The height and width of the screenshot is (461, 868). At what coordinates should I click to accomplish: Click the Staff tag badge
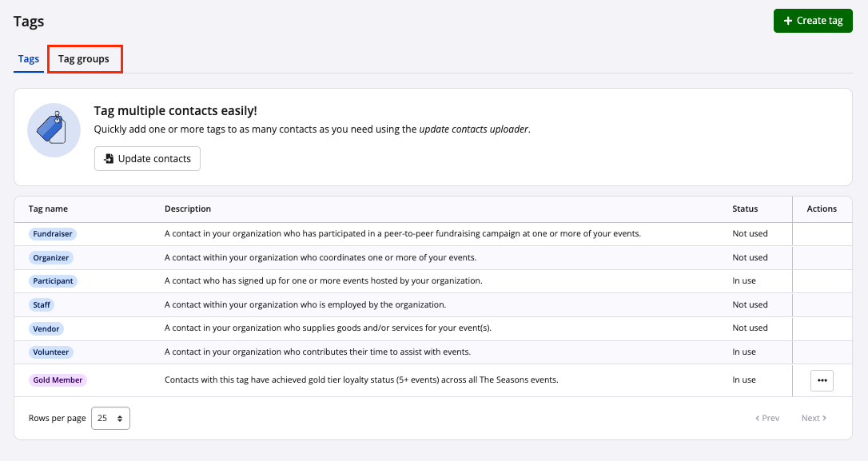(42, 305)
